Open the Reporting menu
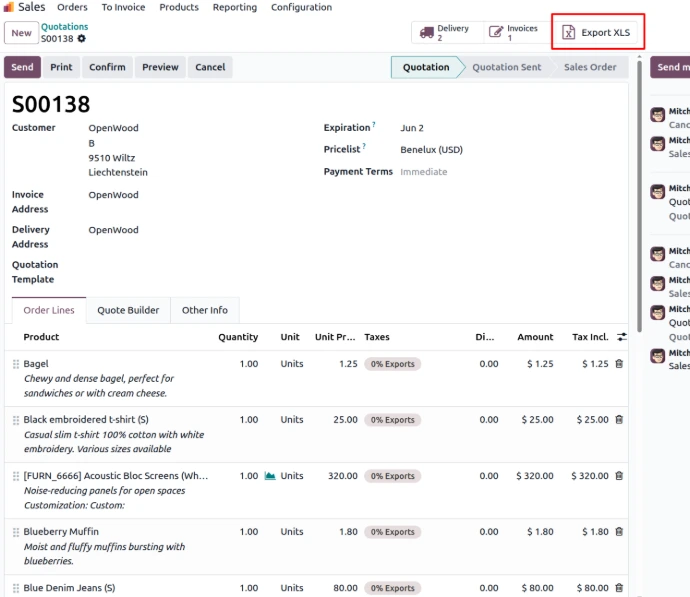The height and width of the screenshot is (597, 690). pyautogui.click(x=235, y=7)
